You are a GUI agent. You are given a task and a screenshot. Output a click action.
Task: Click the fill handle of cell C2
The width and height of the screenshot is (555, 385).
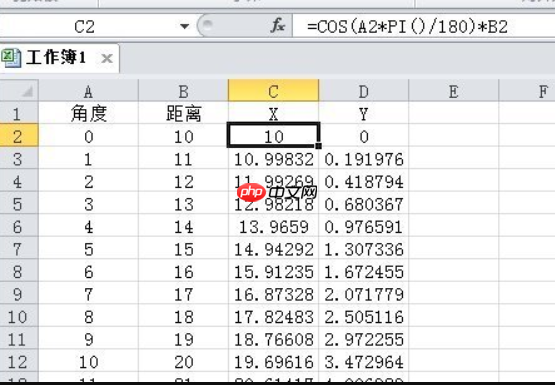pos(319,145)
